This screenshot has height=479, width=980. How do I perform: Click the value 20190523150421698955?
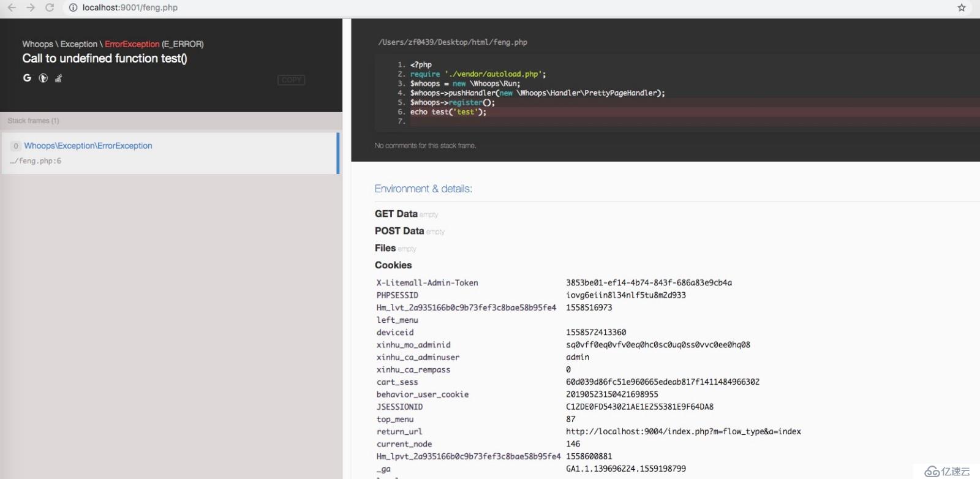click(612, 394)
